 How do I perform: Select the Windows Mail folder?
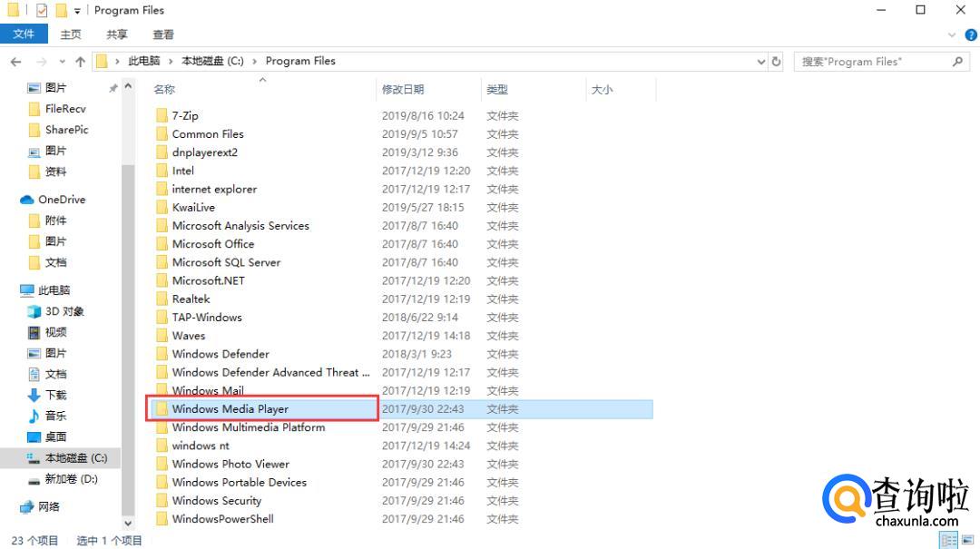coord(208,391)
